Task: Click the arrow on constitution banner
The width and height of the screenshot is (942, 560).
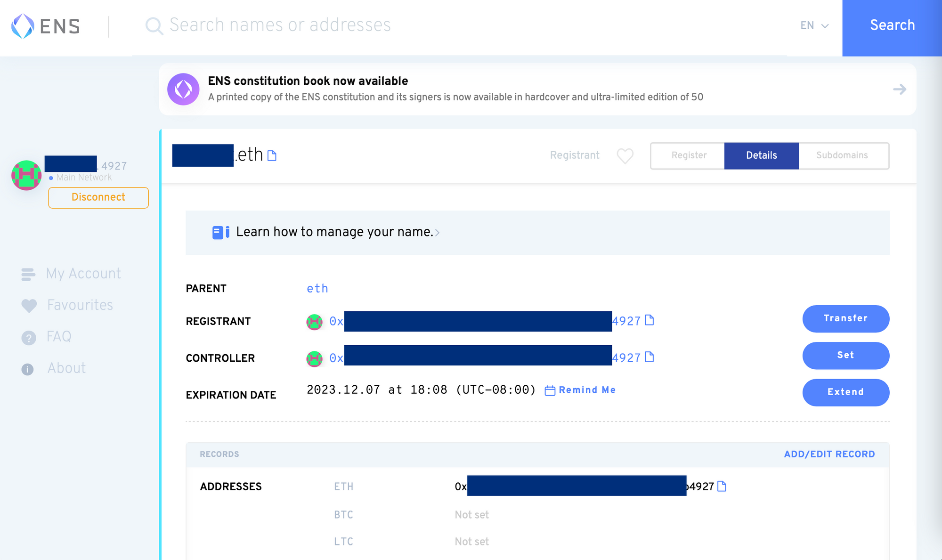Action: click(x=899, y=89)
